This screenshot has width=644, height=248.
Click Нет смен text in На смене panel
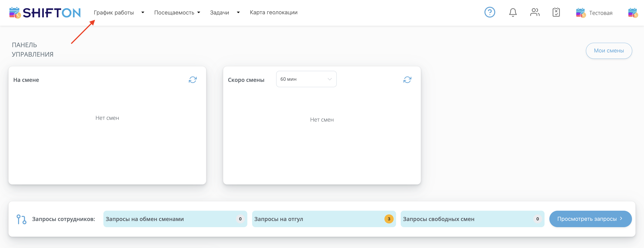point(107,118)
